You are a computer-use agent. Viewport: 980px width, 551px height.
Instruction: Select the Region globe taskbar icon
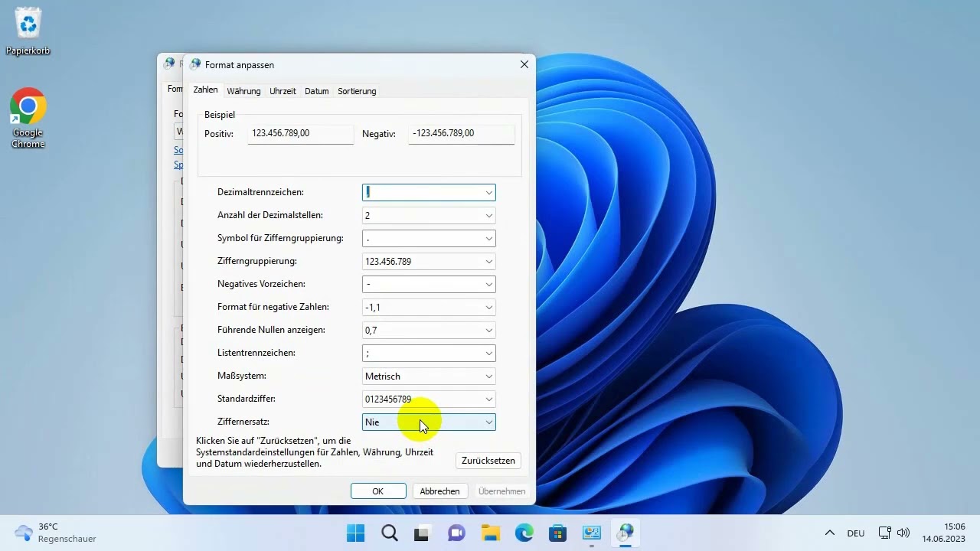[x=626, y=533]
